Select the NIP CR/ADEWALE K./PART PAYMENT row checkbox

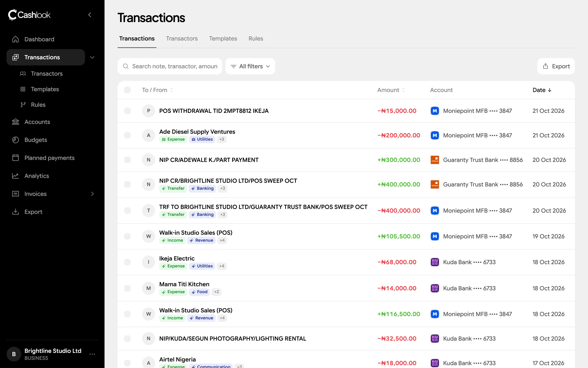[127, 160]
